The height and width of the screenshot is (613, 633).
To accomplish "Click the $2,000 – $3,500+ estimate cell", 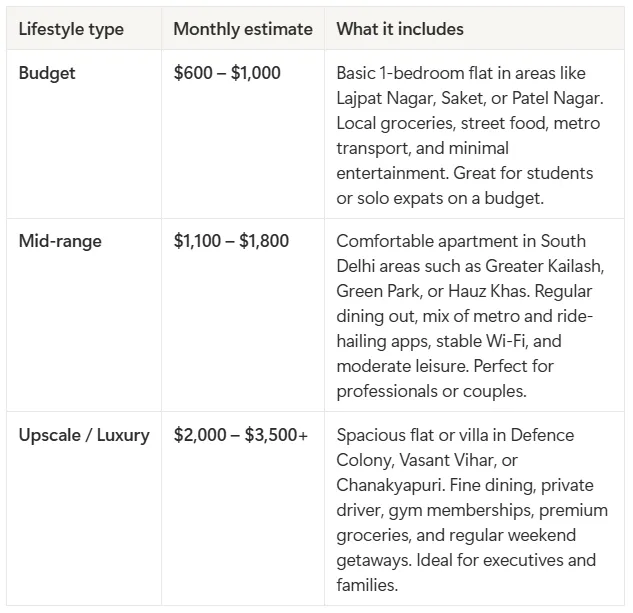I will click(x=241, y=435).
